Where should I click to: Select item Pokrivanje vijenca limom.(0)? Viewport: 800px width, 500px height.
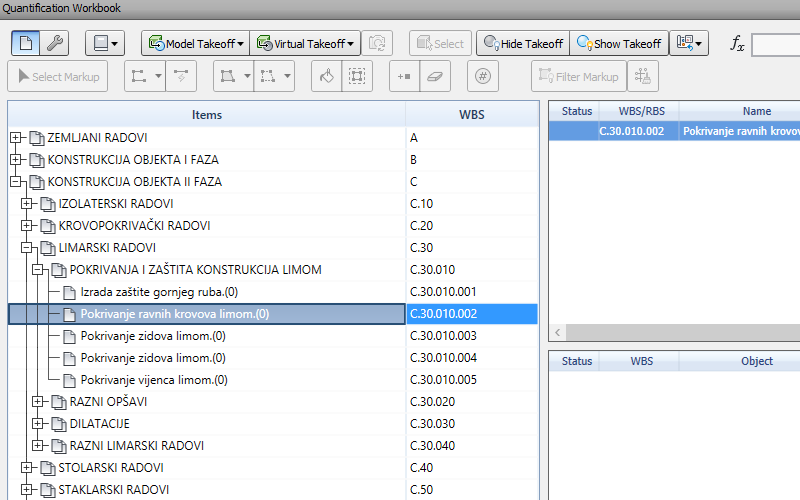(153, 380)
